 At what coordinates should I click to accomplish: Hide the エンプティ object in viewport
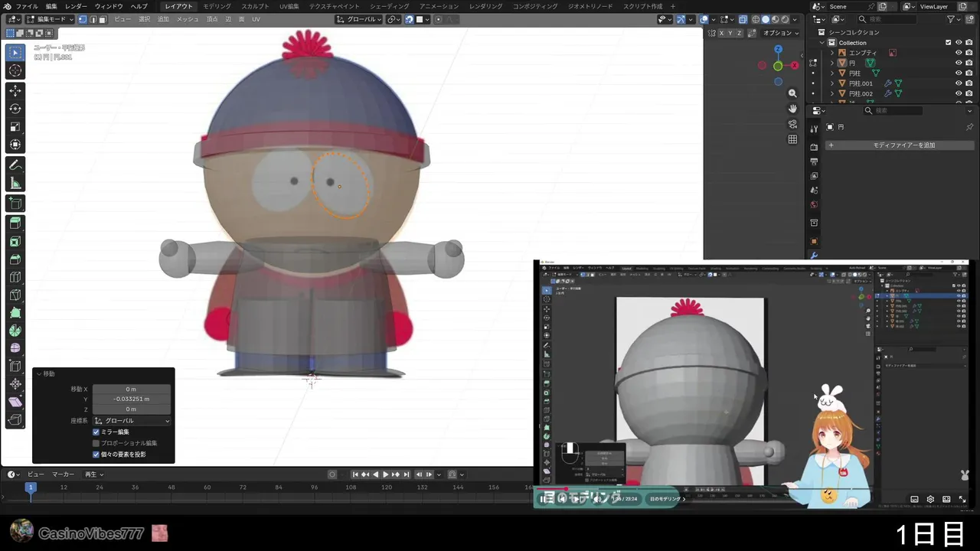coord(959,53)
